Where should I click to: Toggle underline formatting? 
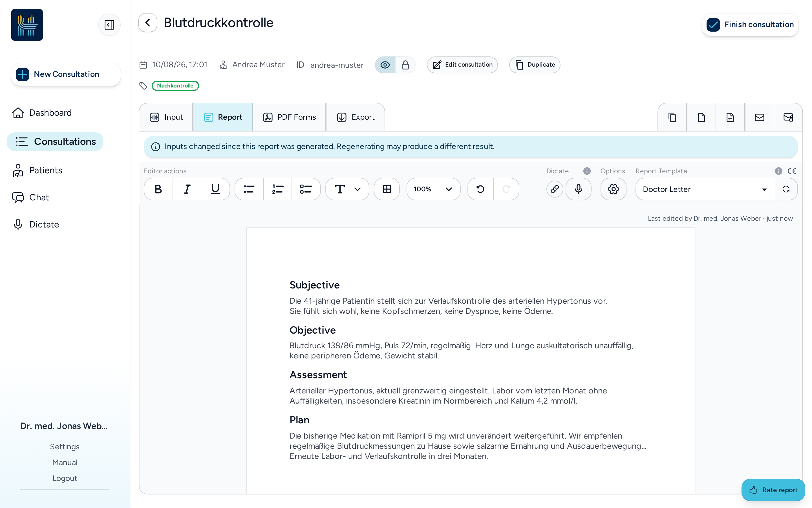tap(215, 189)
